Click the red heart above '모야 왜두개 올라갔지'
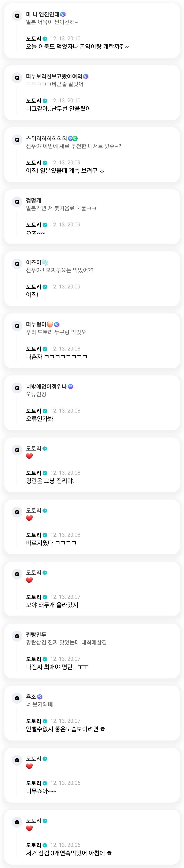This screenshot has height=868, width=184. coord(29,580)
